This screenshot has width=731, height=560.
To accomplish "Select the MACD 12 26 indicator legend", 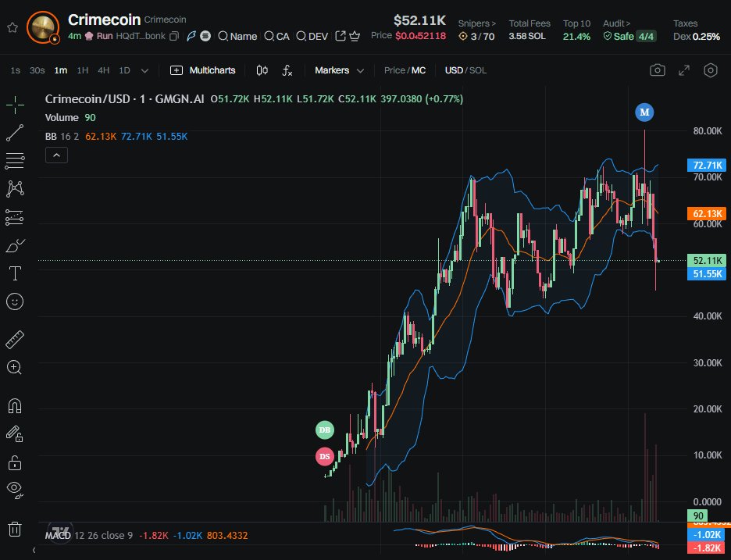I will (x=88, y=535).
